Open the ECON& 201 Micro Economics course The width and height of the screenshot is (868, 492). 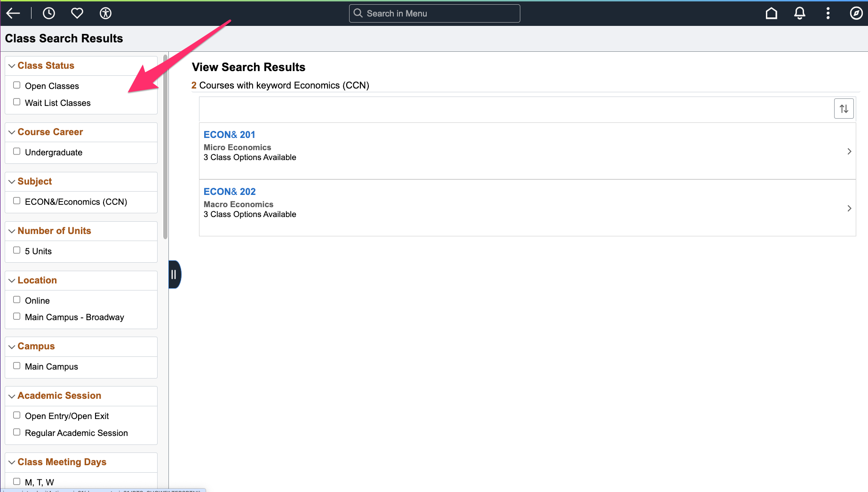click(230, 134)
